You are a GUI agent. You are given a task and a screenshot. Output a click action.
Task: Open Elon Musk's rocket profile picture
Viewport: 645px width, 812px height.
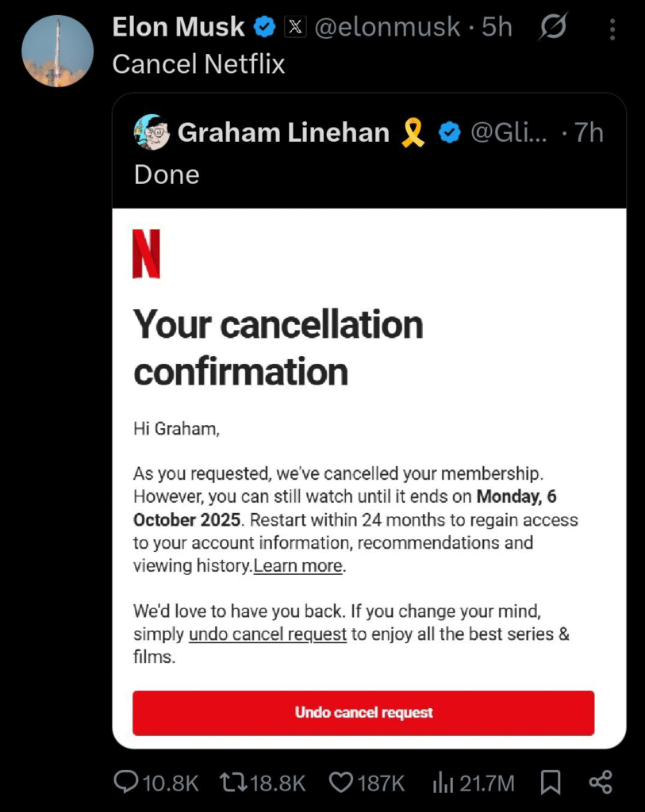(57, 51)
